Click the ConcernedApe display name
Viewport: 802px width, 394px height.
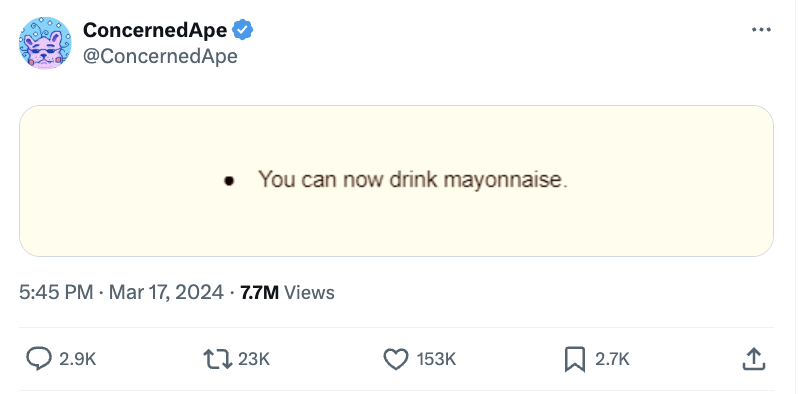point(154,31)
